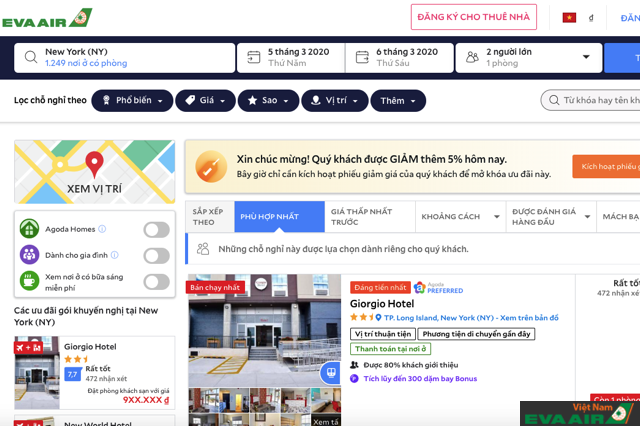
Task: Click the Agoda Preferred badge icon
Action: coord(419,288)
